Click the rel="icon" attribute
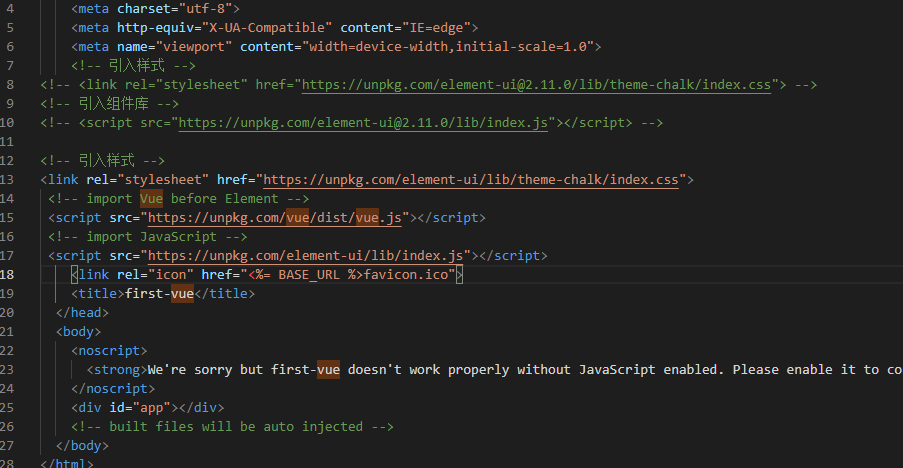Viewport: 903px width, 468px height. [x=155, y=275]
